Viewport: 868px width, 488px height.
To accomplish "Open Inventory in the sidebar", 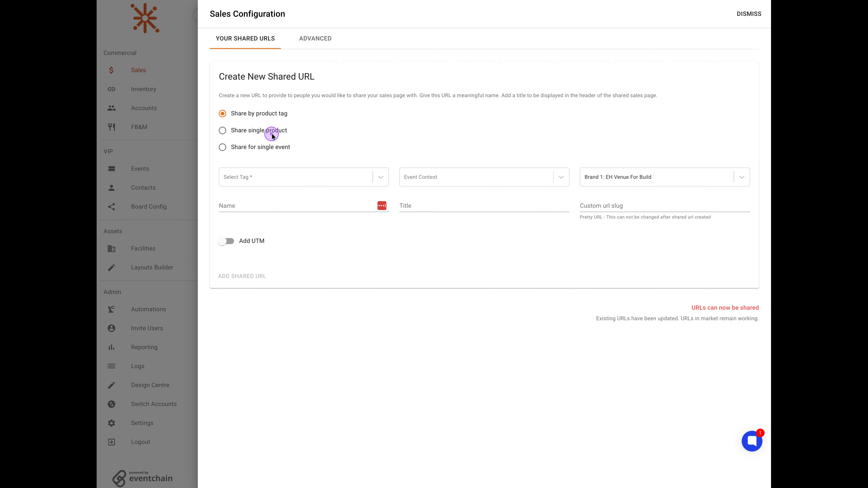I will click(144, 89).
